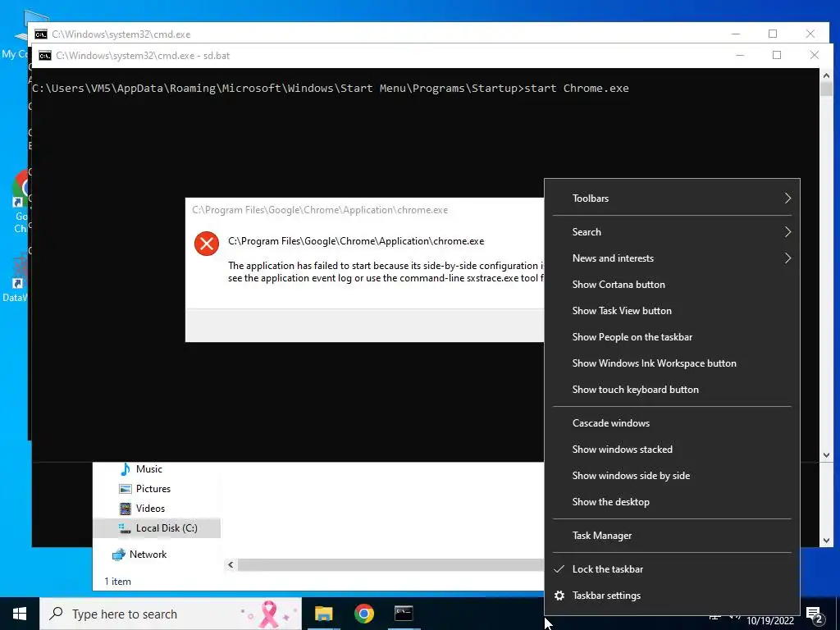Open the Toolbars submenu
The height and width of the screenshot is (630, 840).
tap(672, 199)
